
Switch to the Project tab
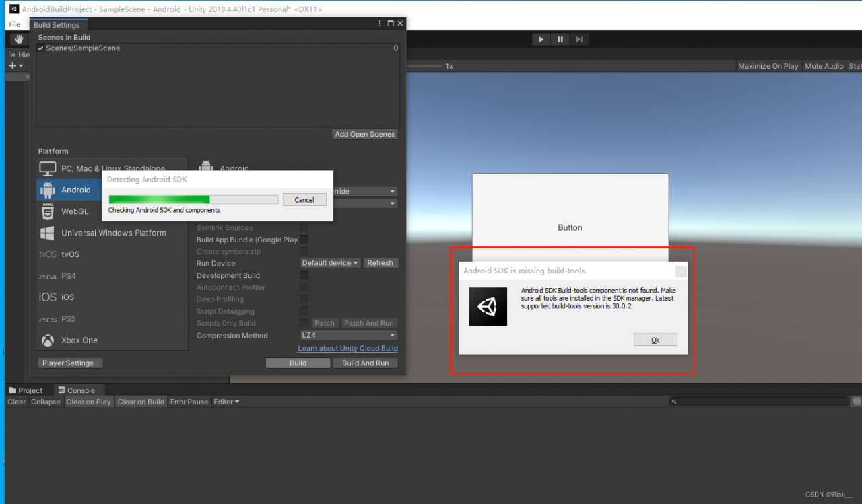(26, 390)
